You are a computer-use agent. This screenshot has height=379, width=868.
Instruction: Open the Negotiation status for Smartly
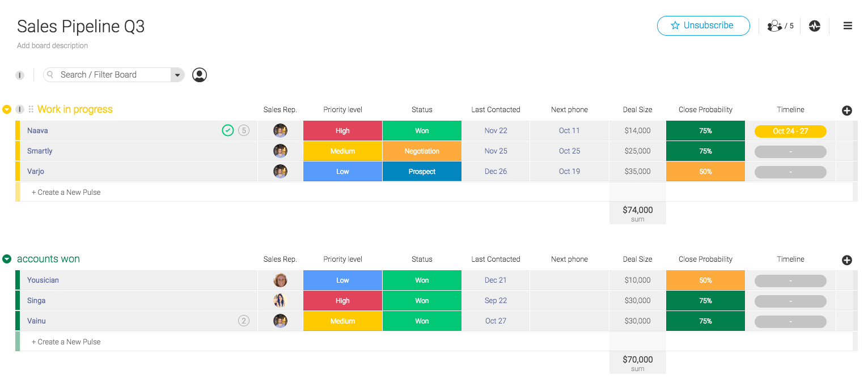tap(422, 151)
